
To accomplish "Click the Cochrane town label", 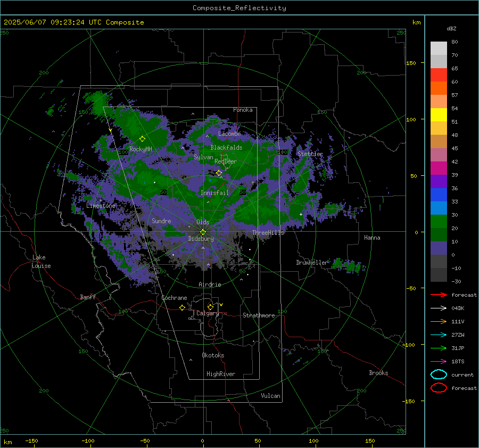I will (174, 298).
